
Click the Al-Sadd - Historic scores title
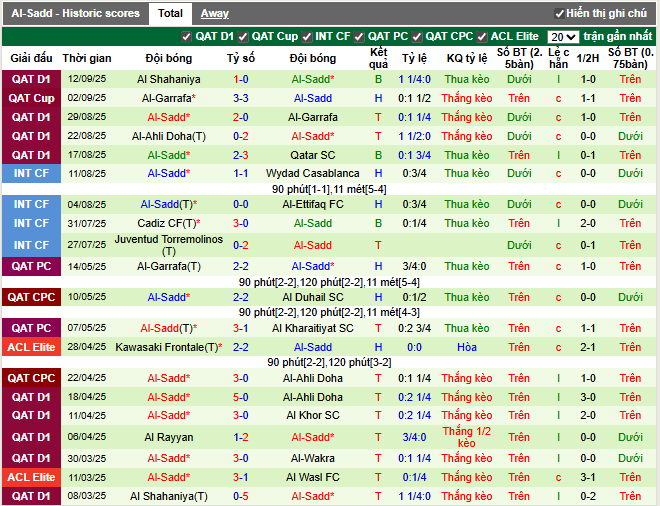click(x=75, y=13)
